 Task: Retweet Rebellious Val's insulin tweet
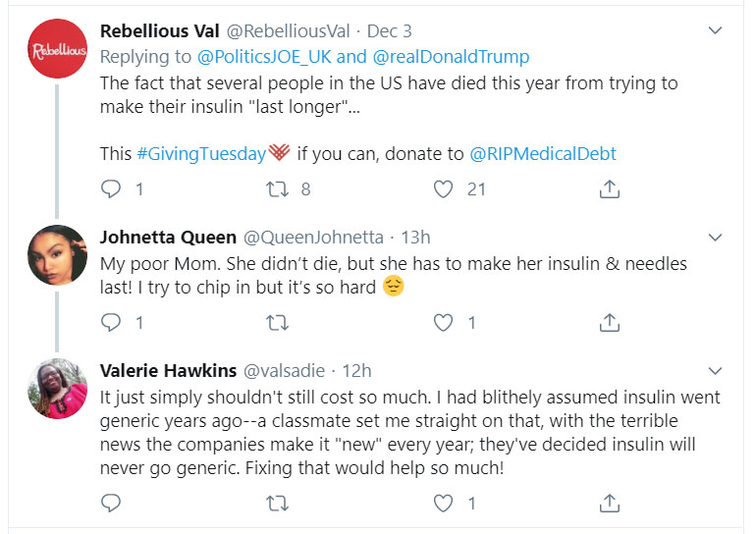[280, 189]
